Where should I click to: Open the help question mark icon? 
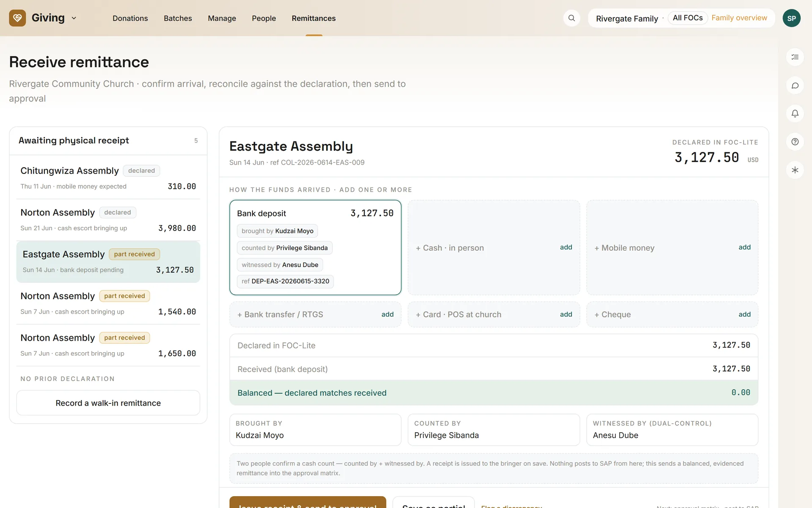795,142
